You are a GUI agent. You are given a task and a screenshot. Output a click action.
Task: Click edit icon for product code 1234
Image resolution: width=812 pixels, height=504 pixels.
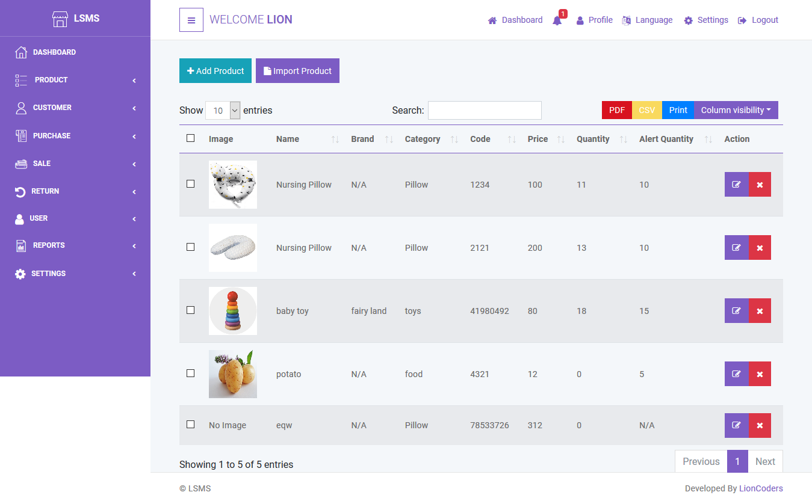736,185
